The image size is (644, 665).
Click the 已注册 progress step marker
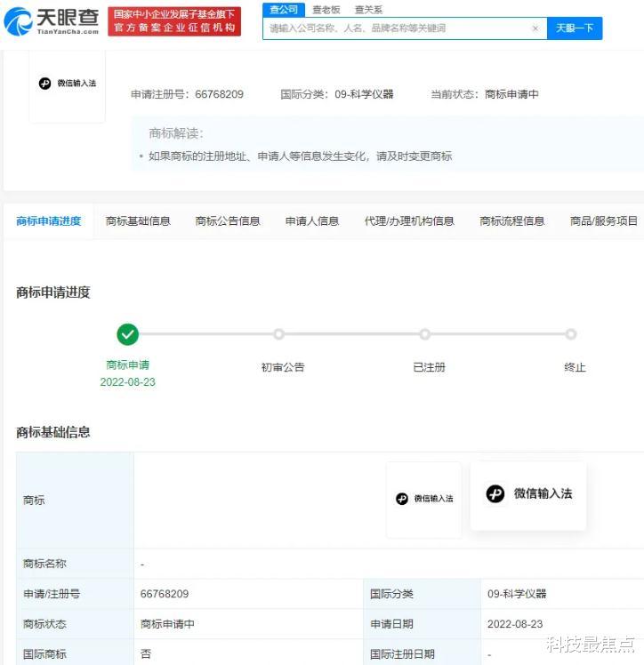(424, 334)
